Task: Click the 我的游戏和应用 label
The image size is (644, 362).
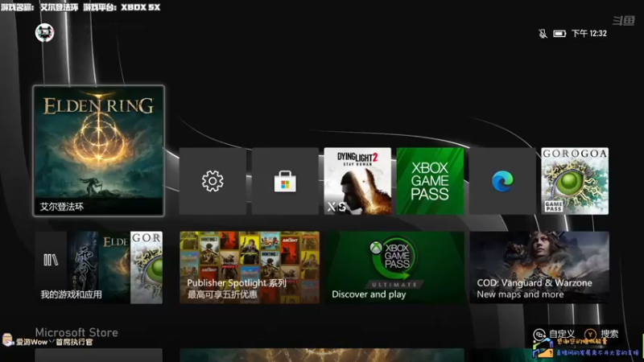Action: tap(71, 294)
